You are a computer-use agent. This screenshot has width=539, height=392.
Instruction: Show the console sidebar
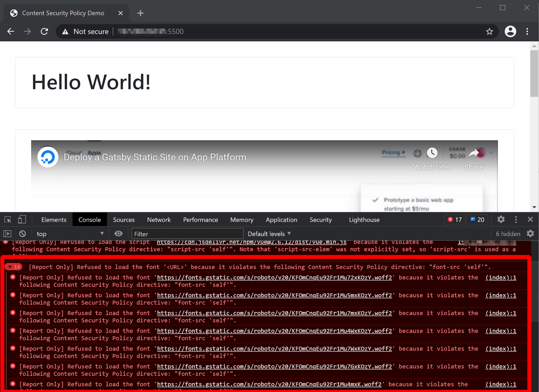(7, 233)
